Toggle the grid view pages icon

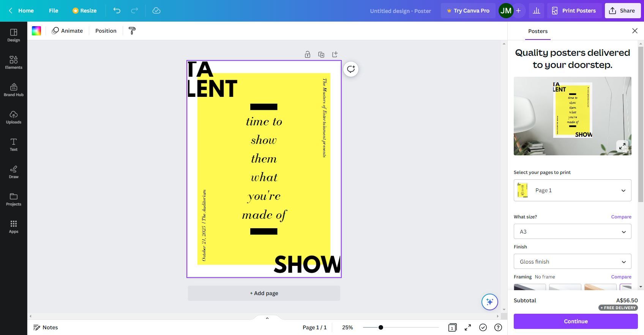[452, 327]
